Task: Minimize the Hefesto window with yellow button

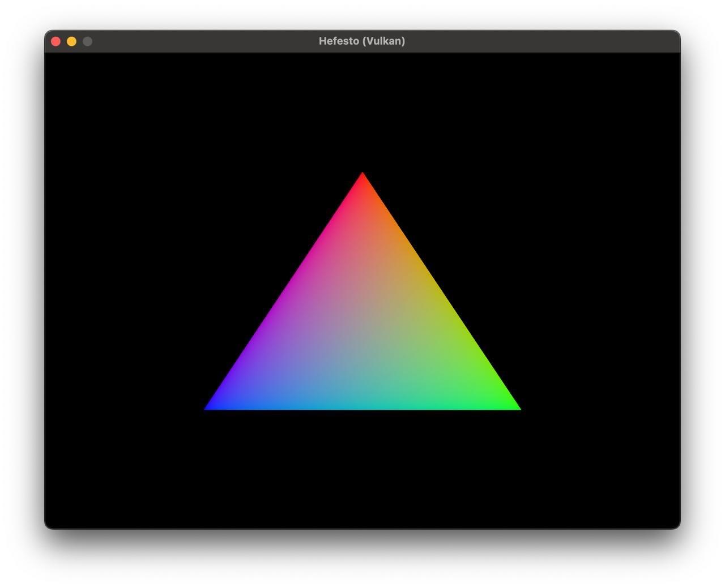Action: pos(71,41)
